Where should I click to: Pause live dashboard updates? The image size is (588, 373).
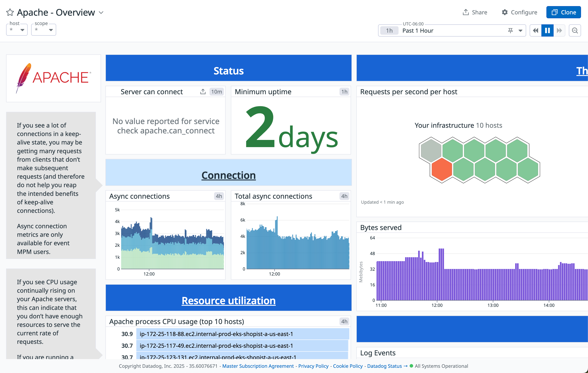point(547,30)
